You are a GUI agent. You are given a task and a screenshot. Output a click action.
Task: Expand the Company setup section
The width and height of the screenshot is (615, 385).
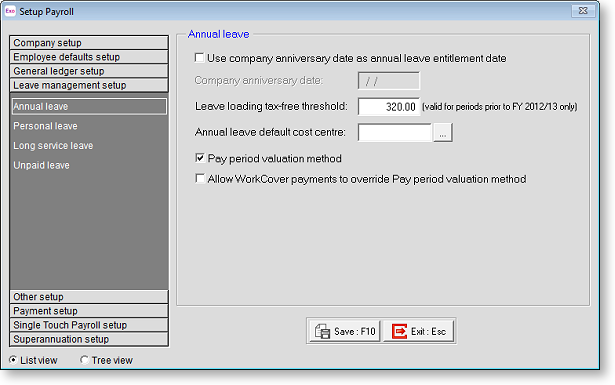tap(89, 43)
